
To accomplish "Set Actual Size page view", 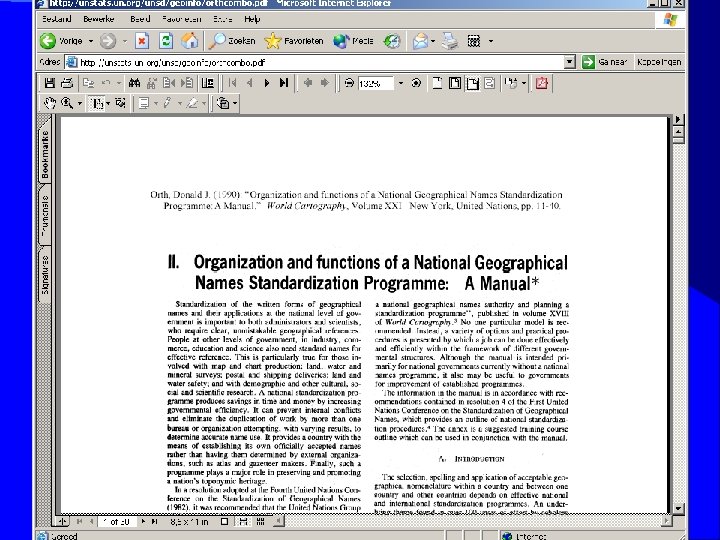I will (x=437, y=83).
